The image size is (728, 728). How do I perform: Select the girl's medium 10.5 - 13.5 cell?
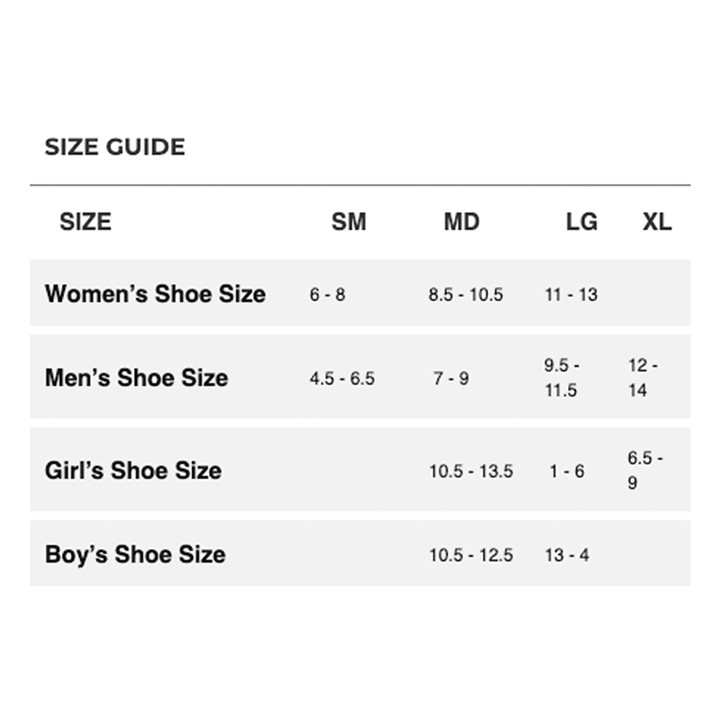click(471, 471)
